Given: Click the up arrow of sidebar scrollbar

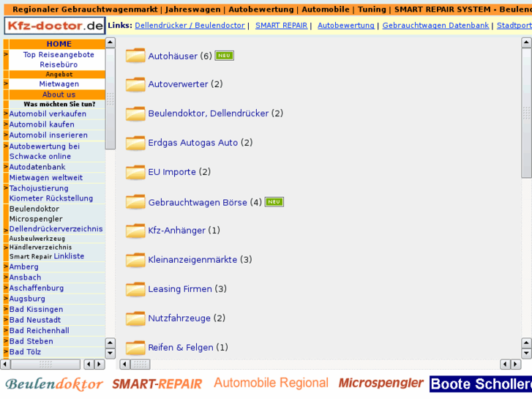Looking at the screenshot, I should coord(110,42).
